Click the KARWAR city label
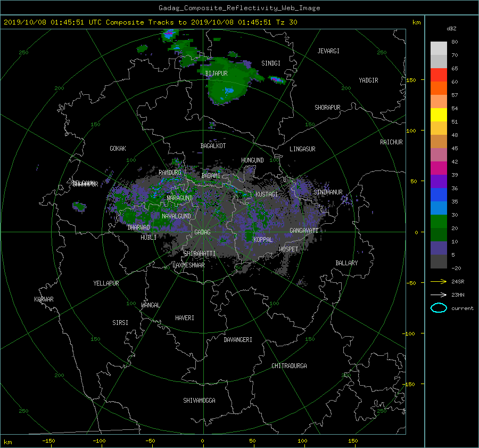Viewport: 479px width, 448px height. (44, 299)
